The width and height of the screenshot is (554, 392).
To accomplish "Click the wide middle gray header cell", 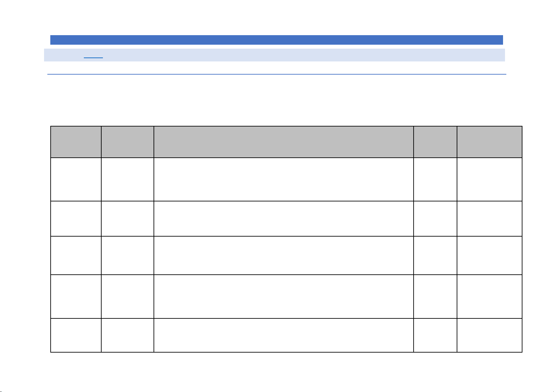I will pyautogui.click(x=283, y=142).
